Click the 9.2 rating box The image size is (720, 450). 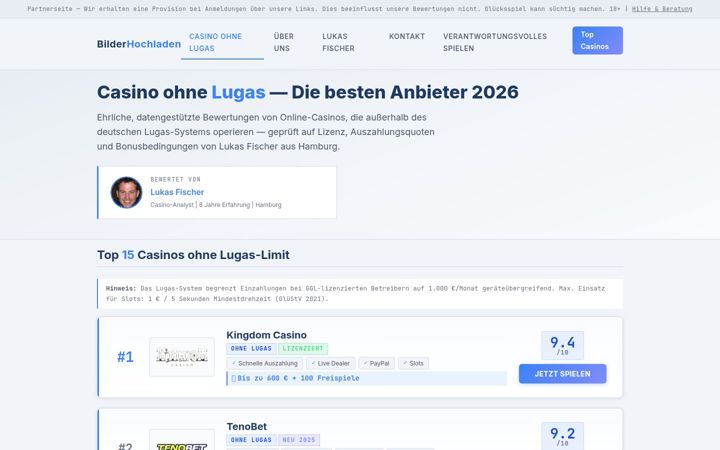(x=562, y=436)
